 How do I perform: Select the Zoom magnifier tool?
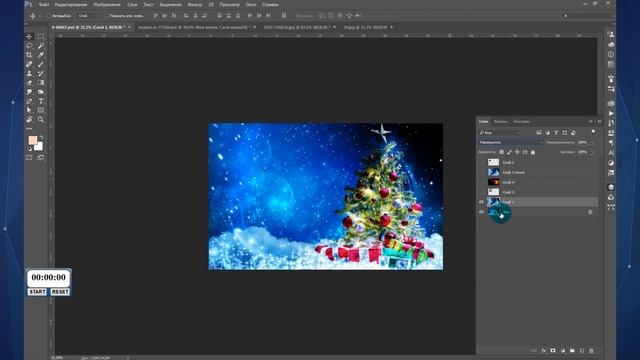point(41,120)
